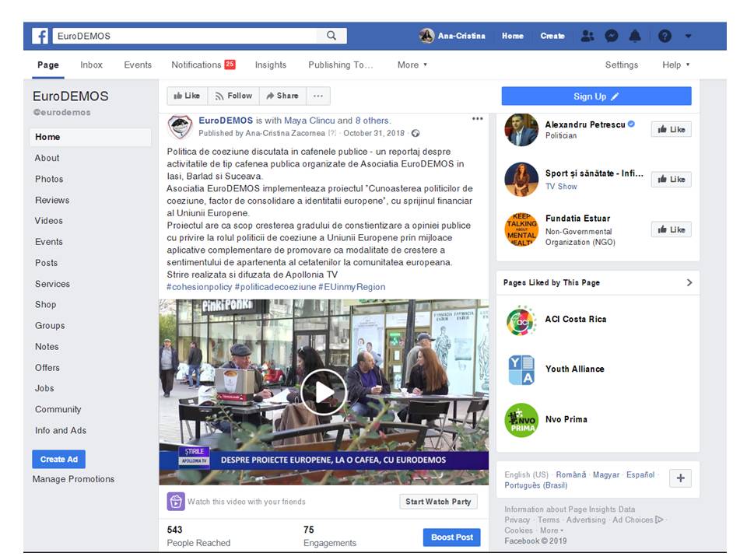This screenshot has width=747, height=560.
Task: Click the Facebook logo icon
Action: (x=40, y=37)
